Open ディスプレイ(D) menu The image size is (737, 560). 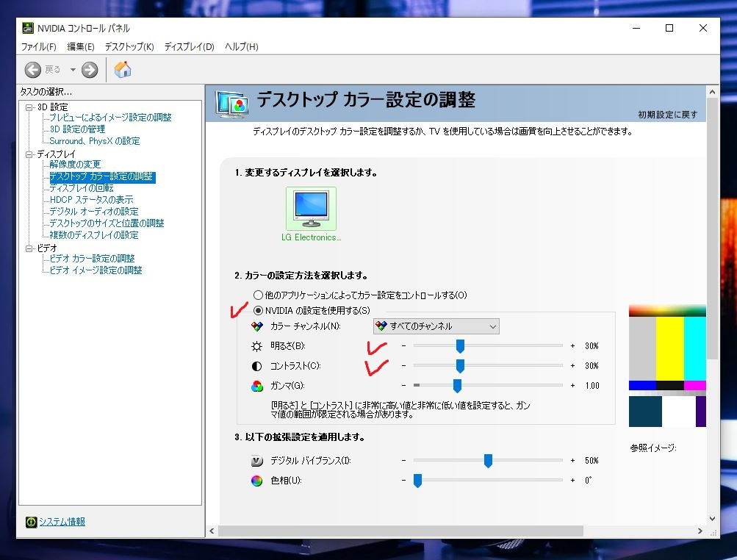(x=189, y=46)
